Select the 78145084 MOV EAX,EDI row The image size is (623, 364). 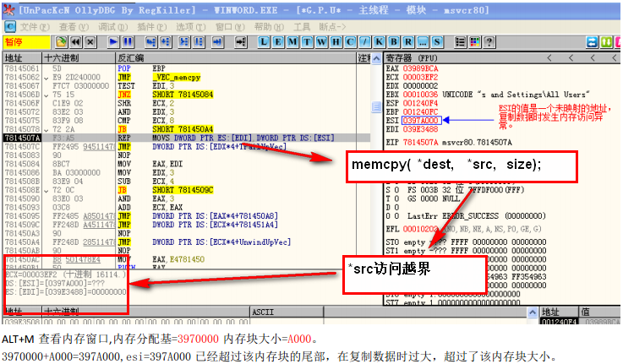click(187, 164)
